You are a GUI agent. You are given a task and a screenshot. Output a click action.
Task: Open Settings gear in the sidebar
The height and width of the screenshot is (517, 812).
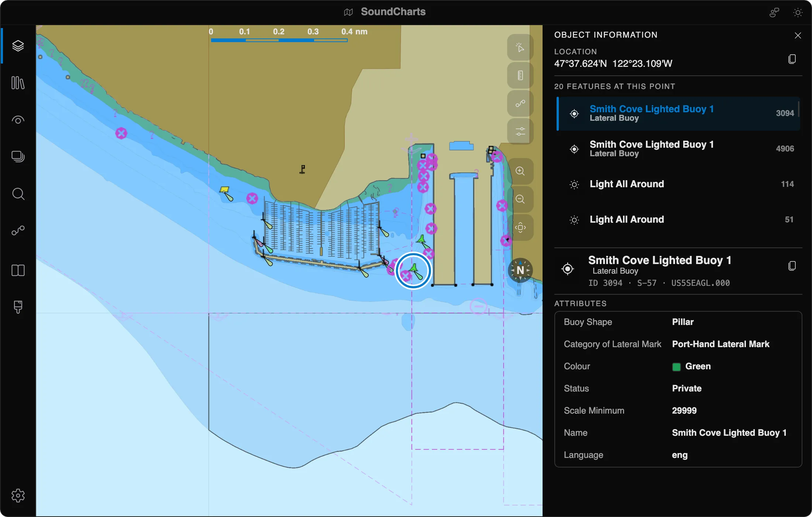18,495
